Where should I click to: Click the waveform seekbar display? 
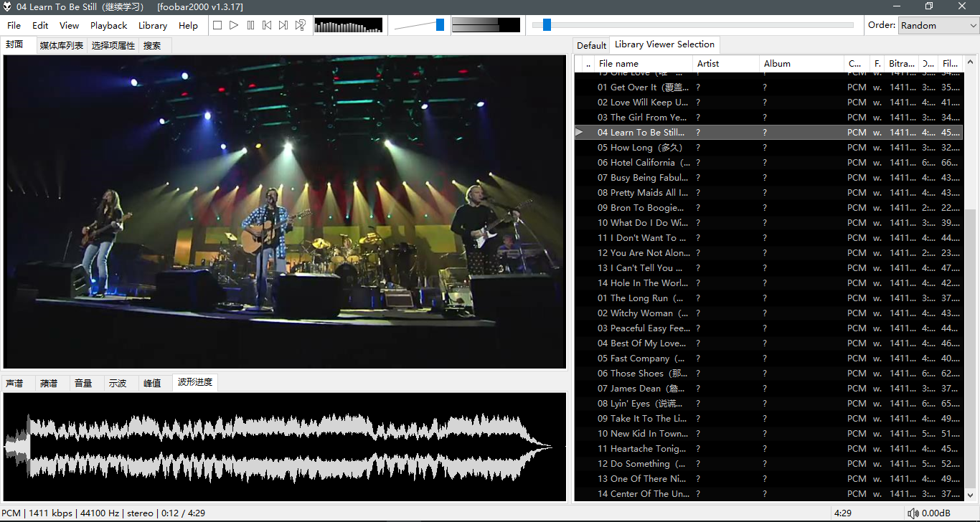tap(284, 447)
